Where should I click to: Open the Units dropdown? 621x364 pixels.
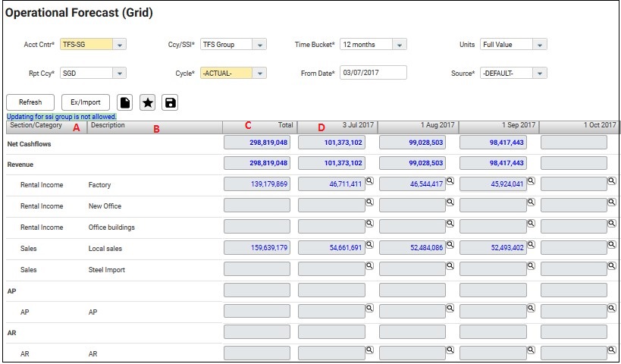(x=539, y=45)
